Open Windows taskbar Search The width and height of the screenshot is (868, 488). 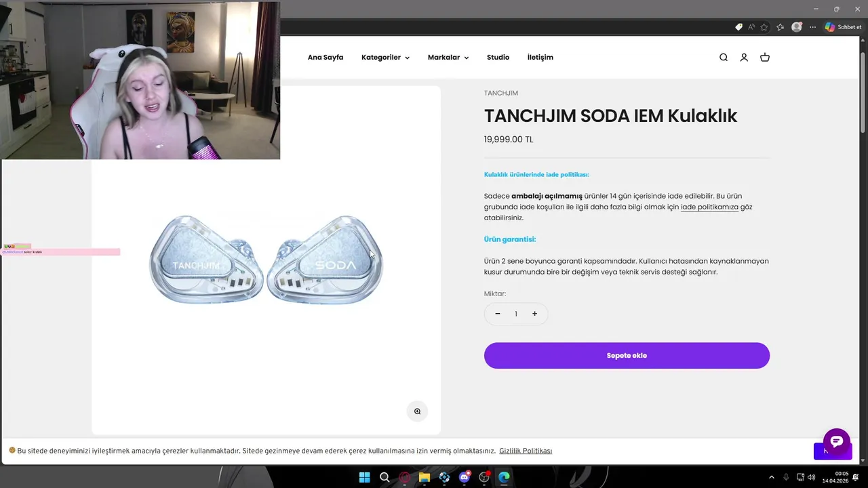pos(384,477)
